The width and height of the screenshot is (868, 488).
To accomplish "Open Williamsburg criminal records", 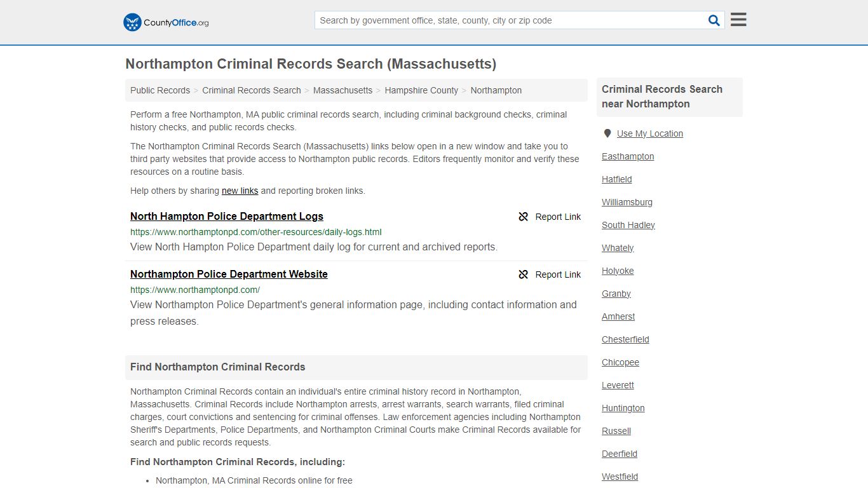I will point(627,202).
